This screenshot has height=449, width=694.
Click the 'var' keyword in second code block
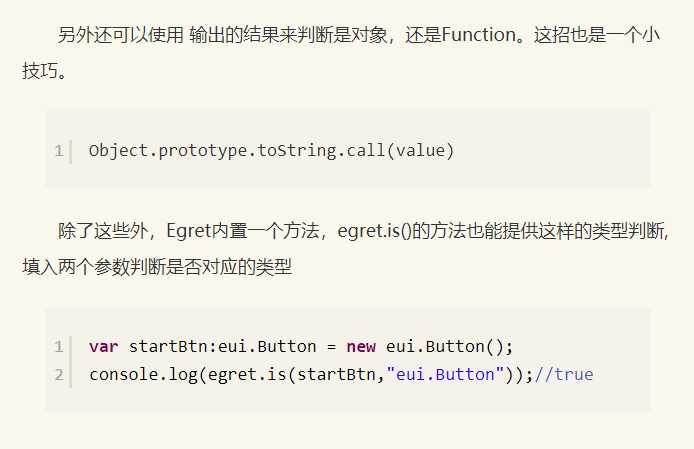103,346
